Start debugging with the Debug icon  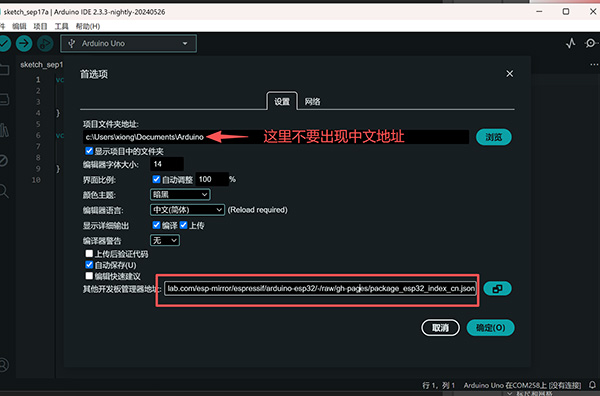45,44
